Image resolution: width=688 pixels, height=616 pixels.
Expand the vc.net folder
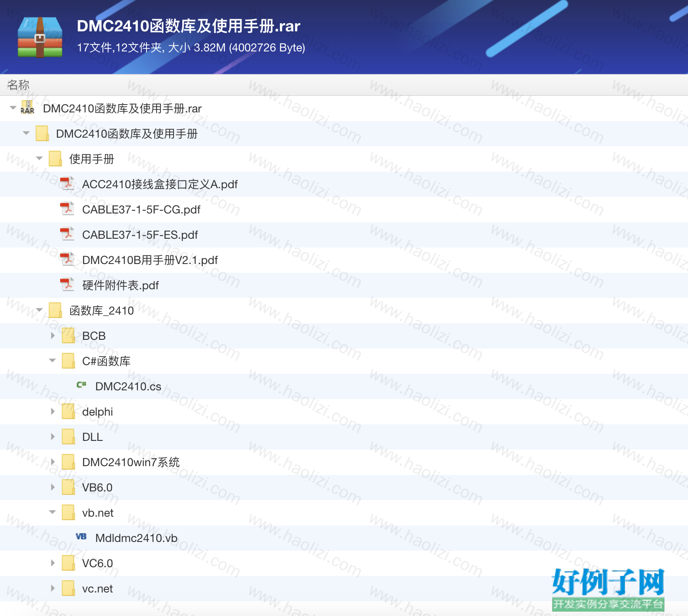[53, 588]
